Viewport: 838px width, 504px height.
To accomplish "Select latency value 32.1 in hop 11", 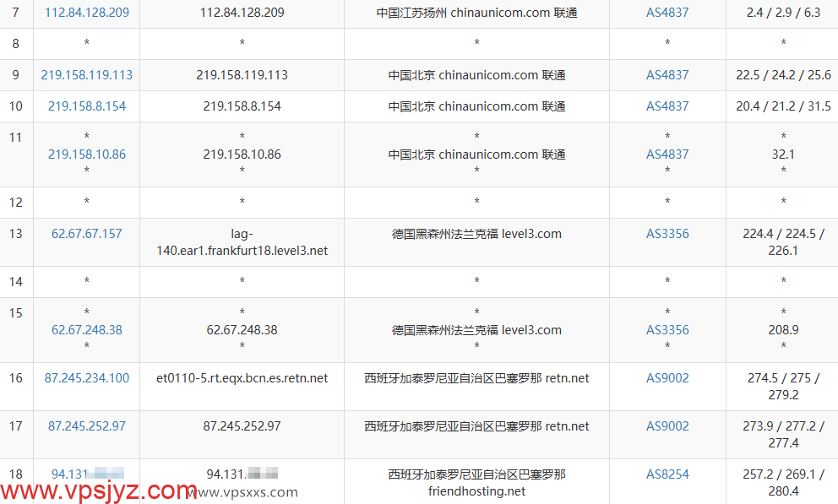I will click(783, 154).
